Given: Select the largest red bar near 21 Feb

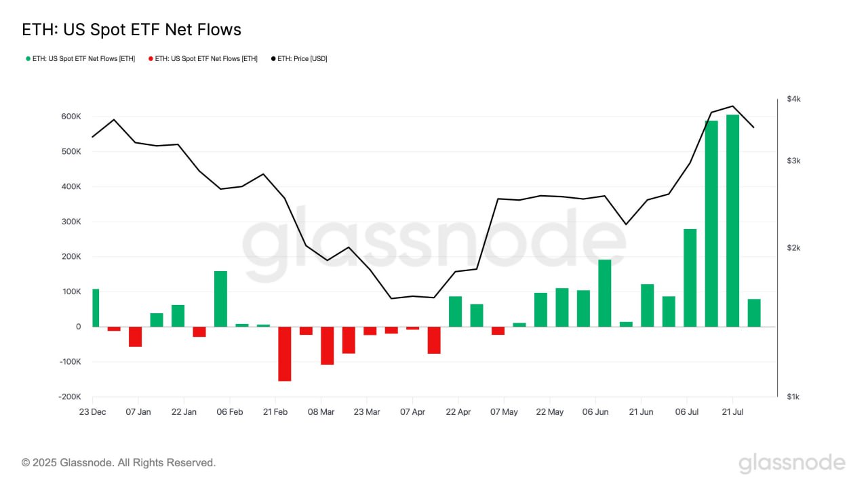Looking at the screenshot, I should point(284,354).
